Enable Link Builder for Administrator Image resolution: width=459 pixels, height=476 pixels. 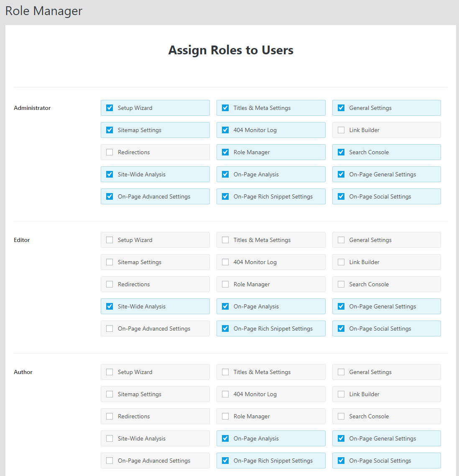coord(341,130)
